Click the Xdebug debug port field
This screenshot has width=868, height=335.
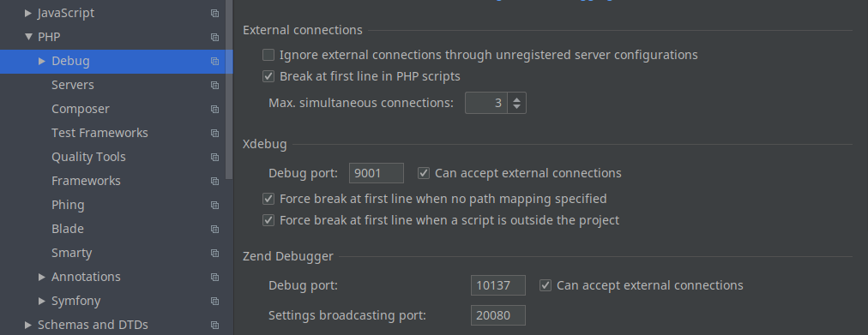(377, 173)
